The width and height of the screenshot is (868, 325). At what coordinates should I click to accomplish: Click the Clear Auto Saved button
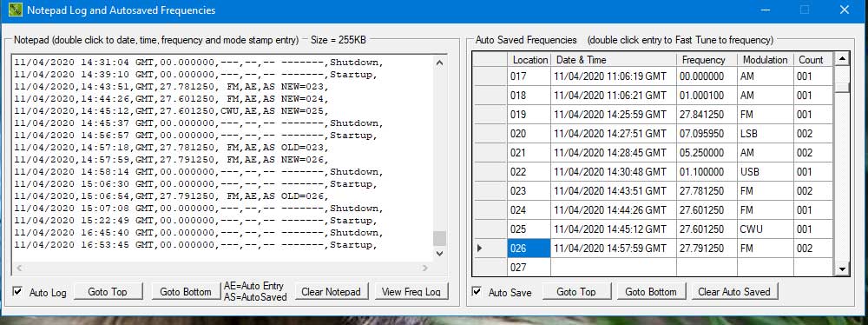point(734,292)
